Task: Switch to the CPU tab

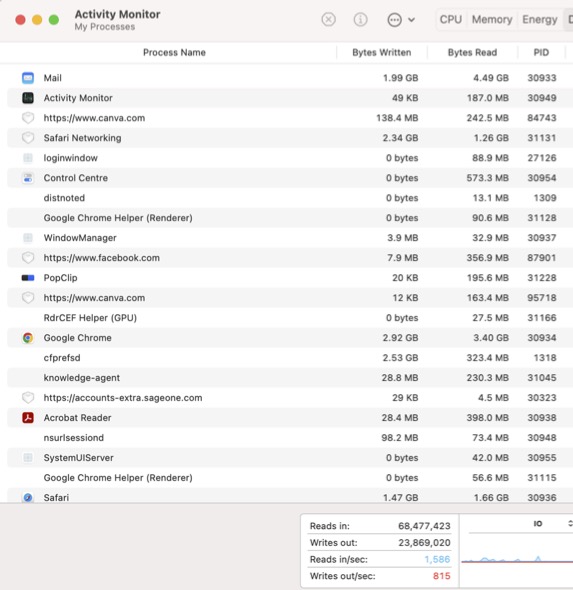Action: tap(451, 19)
